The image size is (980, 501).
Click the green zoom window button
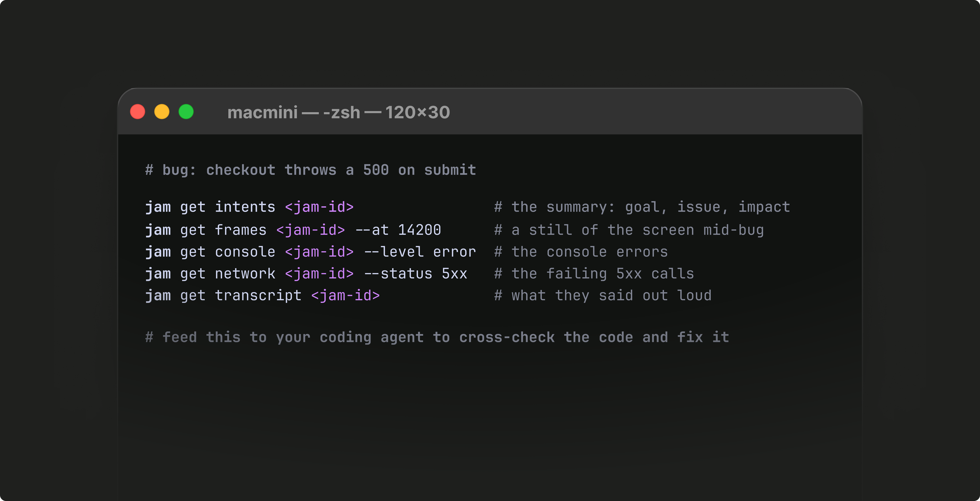tap(186, 112)
